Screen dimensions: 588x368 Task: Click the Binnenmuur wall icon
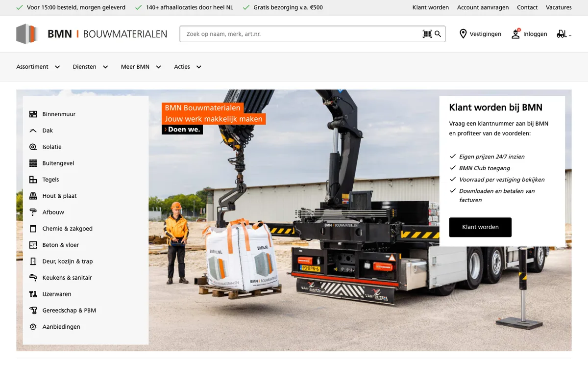[x=33, y=114]
